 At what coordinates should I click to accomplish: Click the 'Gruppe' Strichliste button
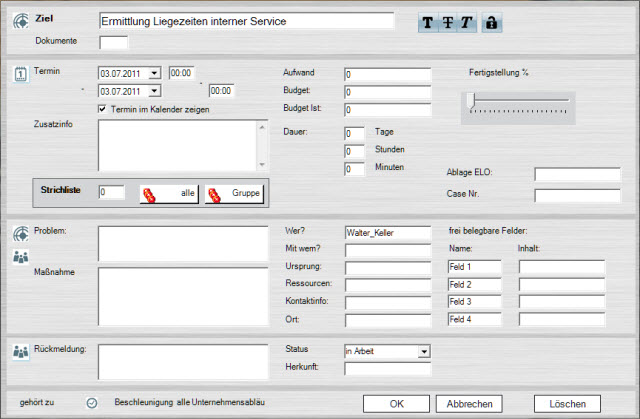point(239,193)
